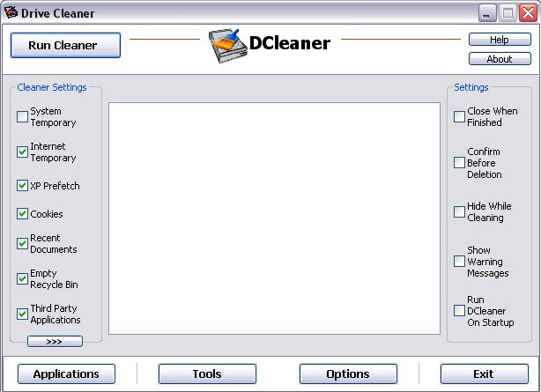
Task: Open the Applications section
Action: [x=66, y=374]
